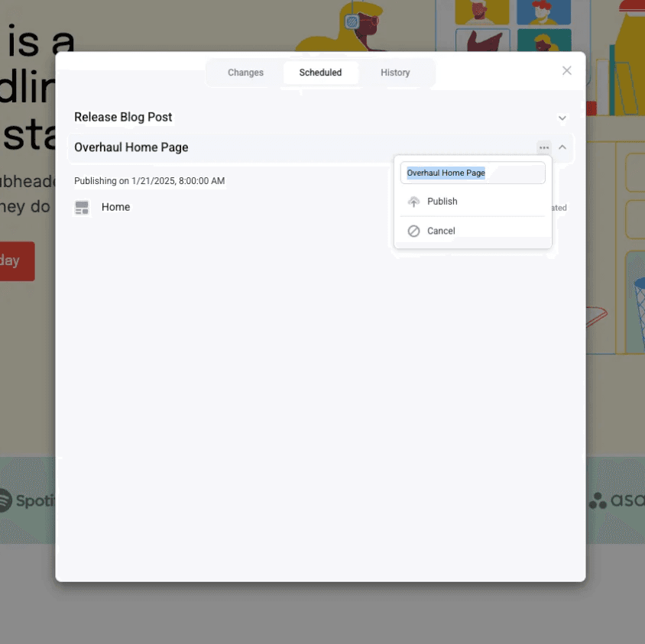Click the red call-to-action button
Screen dimensions: 645x644
[x=17, y=261]
